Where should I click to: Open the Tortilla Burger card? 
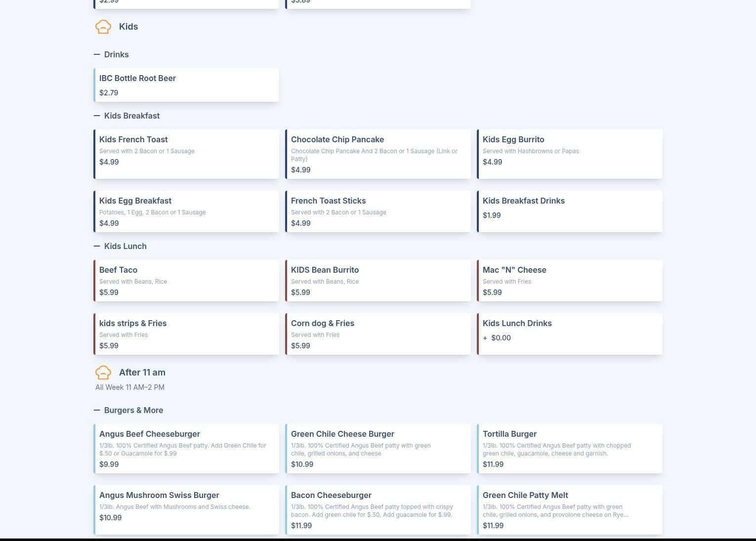point(570,449)
